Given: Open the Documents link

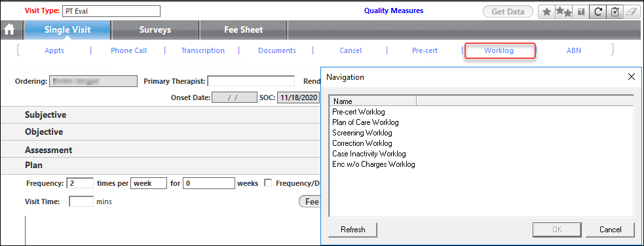Looking at the screenshot, I should (x=277, y=50).
